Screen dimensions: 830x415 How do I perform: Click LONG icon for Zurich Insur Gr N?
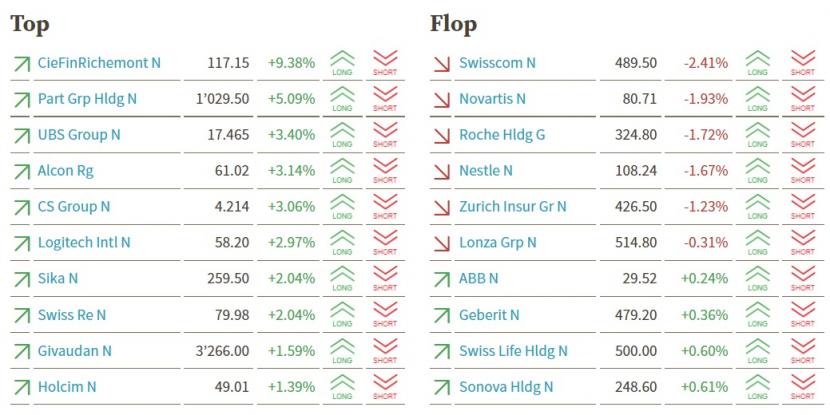point(757,206)
